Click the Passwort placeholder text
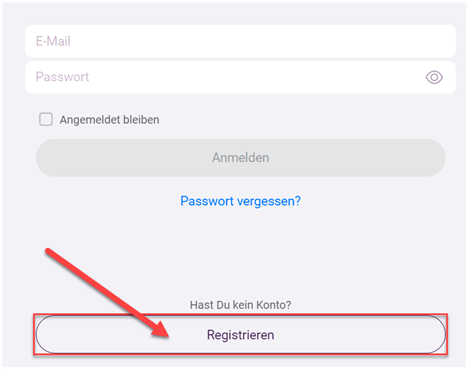Image resolution: width=468 pixels, height=369 pixels. [x=62, y=77]
